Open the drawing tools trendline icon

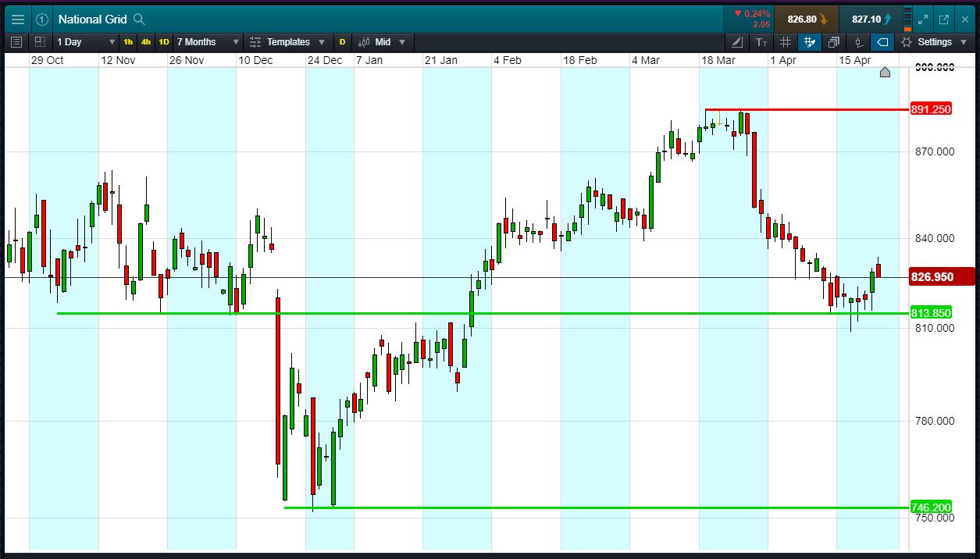coord(737,42)
